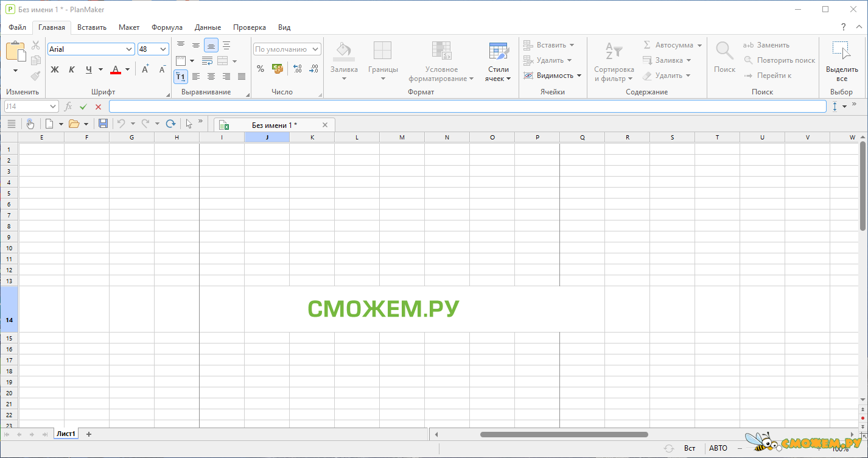
Task: Open help with question mark icon
Action: 844,27
